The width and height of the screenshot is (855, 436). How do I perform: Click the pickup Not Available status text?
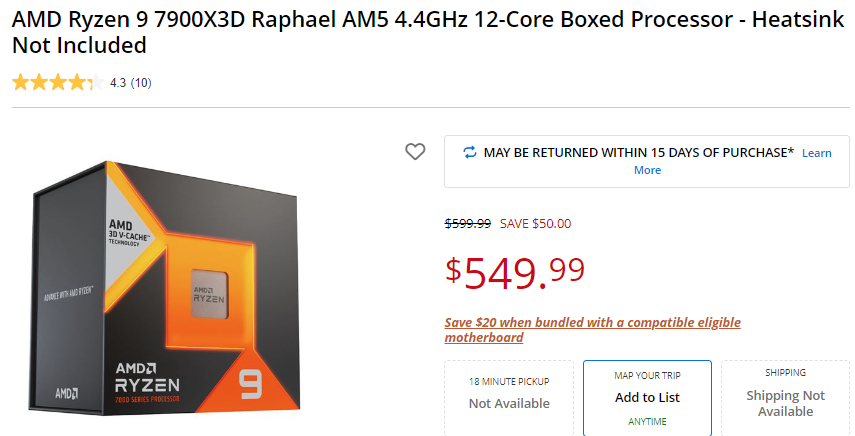tap(509, 404)
